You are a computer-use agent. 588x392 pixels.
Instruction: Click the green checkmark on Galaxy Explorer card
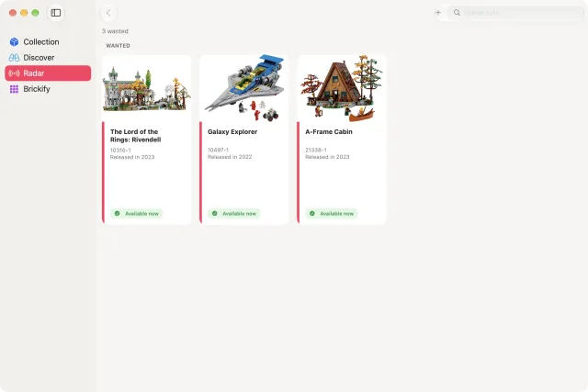[215, 214]
